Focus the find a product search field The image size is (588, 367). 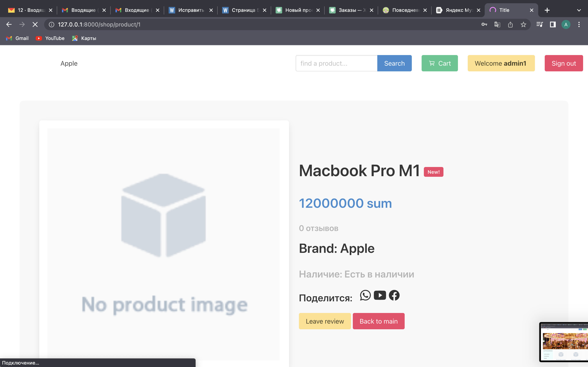click(x=336, y=63)
